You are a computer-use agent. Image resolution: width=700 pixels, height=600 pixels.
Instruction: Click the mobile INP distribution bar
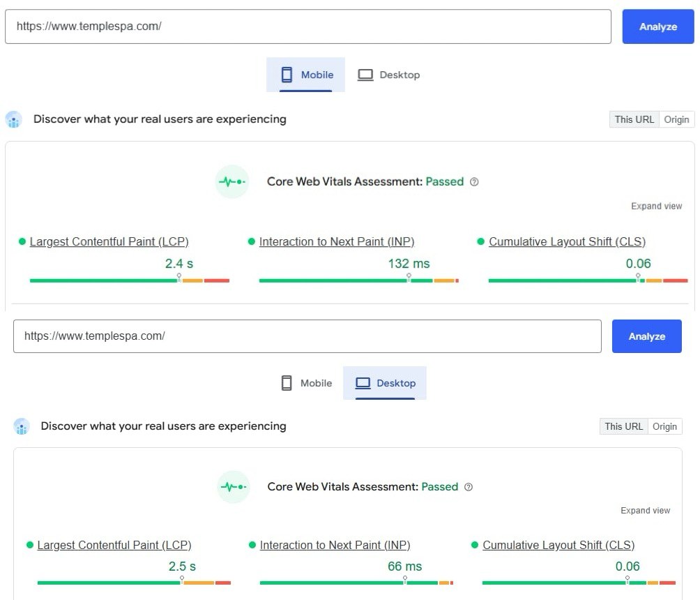click(359, 280)
